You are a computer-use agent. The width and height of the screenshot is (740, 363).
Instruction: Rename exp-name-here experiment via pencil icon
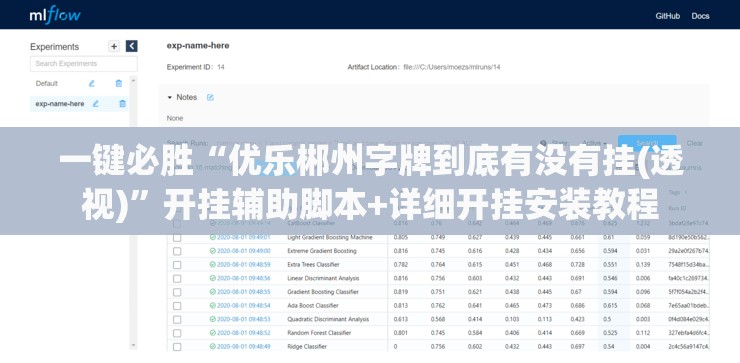(x=95, y=104)
